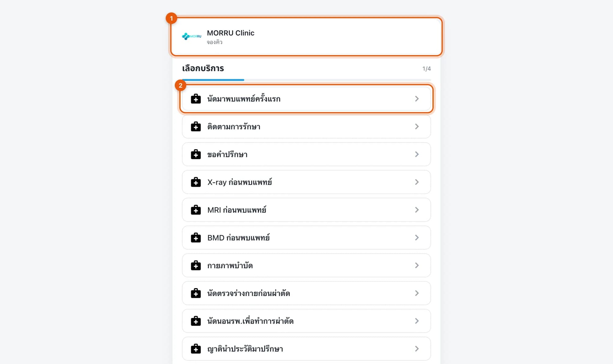Click medical kit icon beside นัดมาพบแพทย์ครั้งแรก
The width and height of the screenshot is (613, 364).
point(196,99)
